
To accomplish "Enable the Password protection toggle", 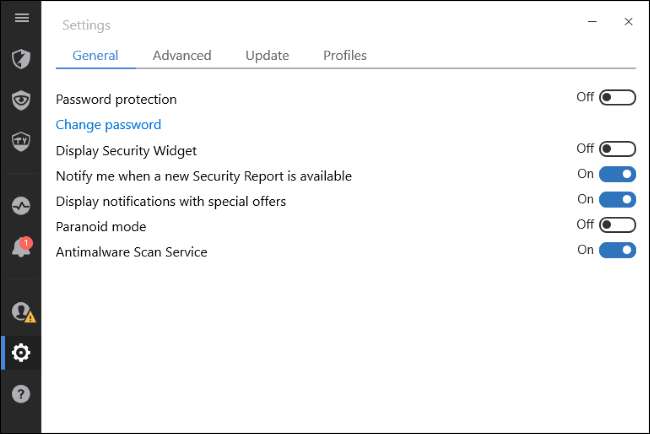I will point(617,98).
